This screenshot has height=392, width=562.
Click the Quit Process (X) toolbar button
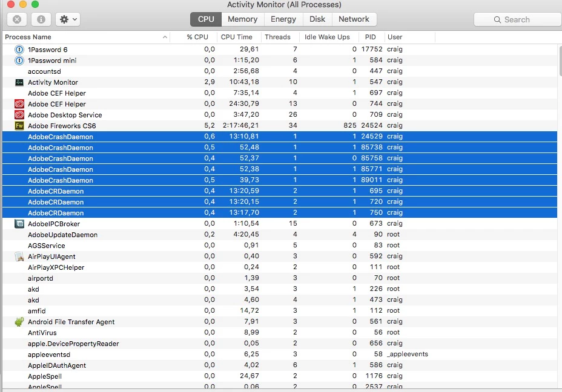point(17,19)
